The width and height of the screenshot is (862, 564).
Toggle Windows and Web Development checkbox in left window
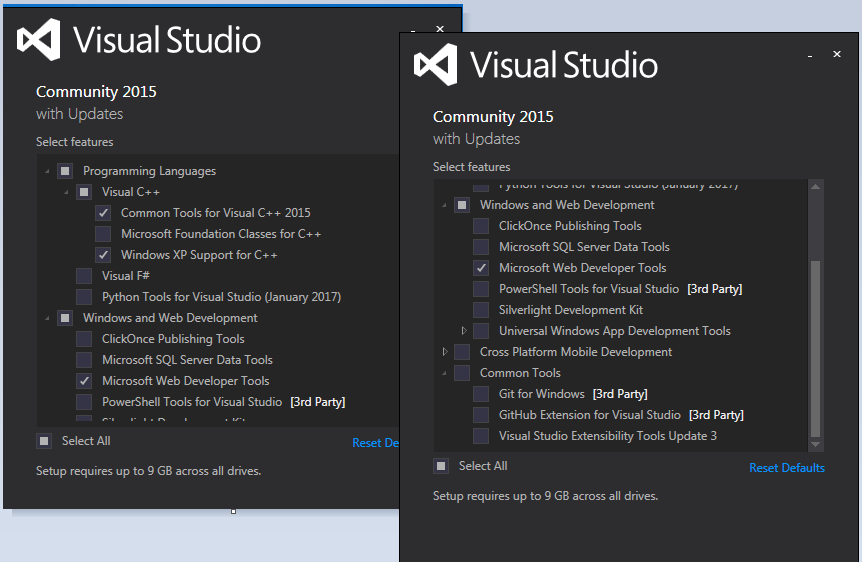[65, 318]
